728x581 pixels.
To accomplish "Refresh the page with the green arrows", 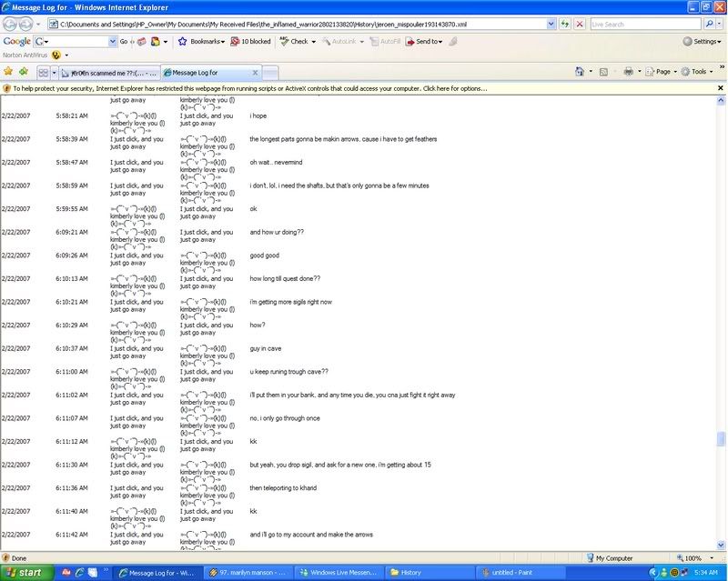I will (564, 25).
